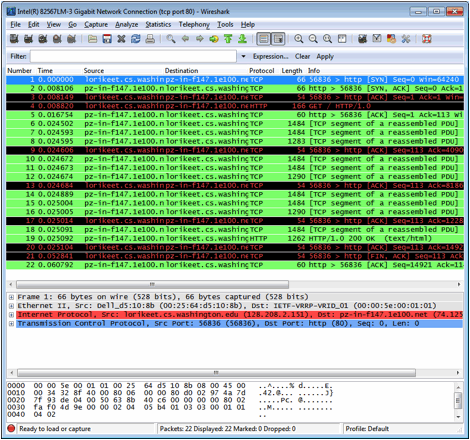Open coloring rules editor
This screenshot has width=470, height=440.
391,39
